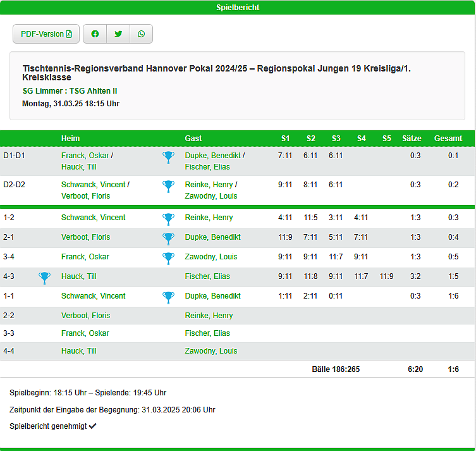
Task: Click trophy icon in Franck vs Zawodny row
Action: pos(168,257)
